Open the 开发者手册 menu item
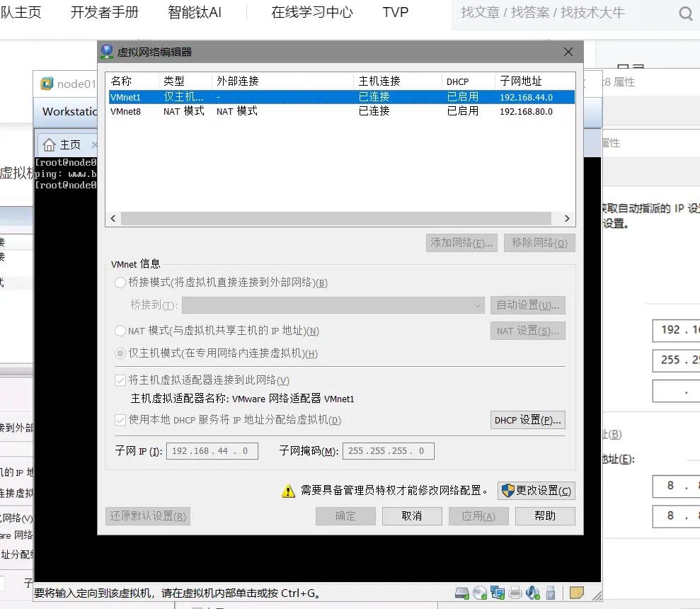The width and height of the screenshot is (700, 609). (x=105, y=12)
